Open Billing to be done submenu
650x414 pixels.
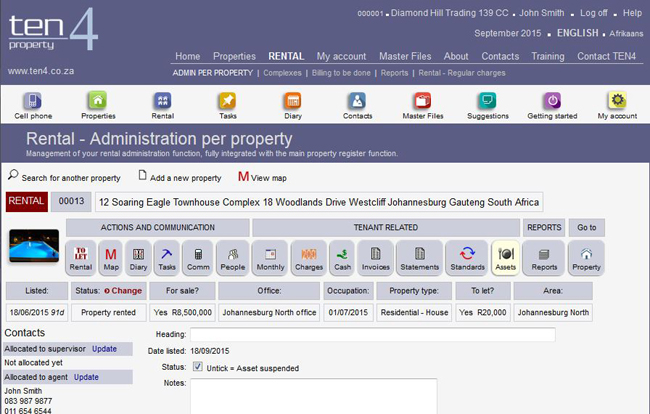(x=341, y=73)
